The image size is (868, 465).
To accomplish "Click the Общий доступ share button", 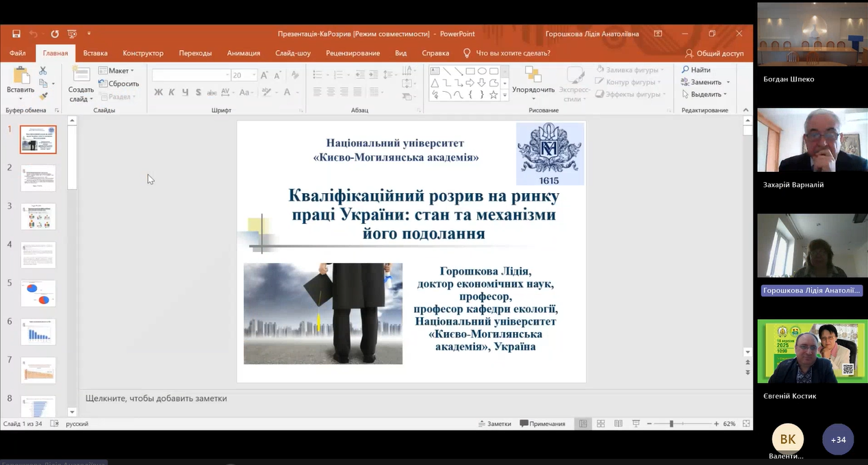I will (714, 53).
